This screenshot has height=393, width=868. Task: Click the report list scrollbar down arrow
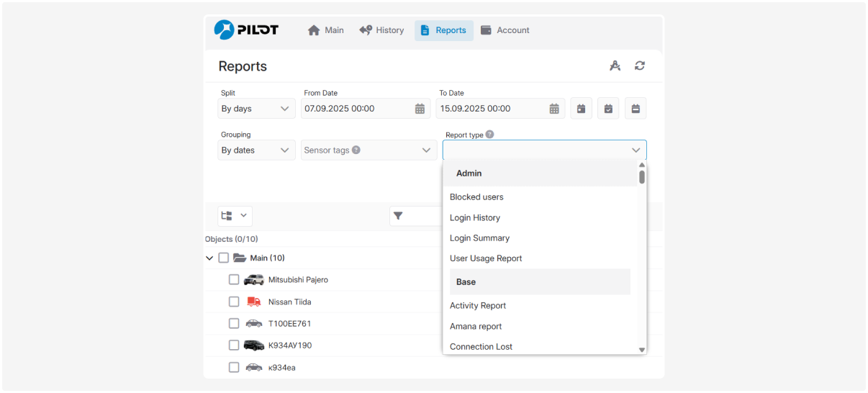(x=642, y=350)
